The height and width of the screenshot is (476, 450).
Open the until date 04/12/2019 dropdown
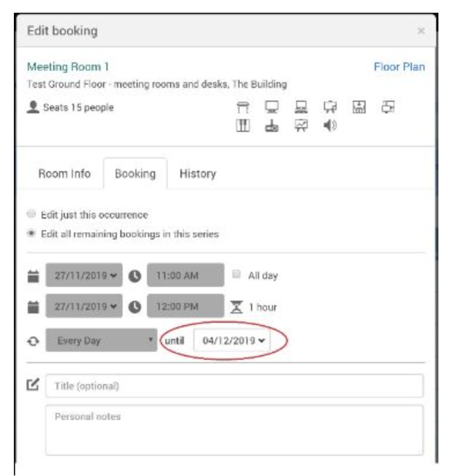pyautogui.click(x=231, y=341)
